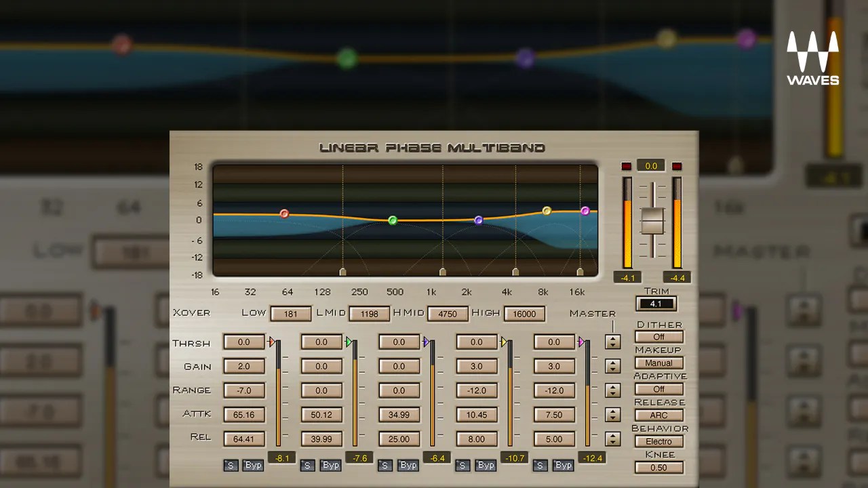
Task: Click the master Rel stepper arrows
Action: tap(613, 439)
